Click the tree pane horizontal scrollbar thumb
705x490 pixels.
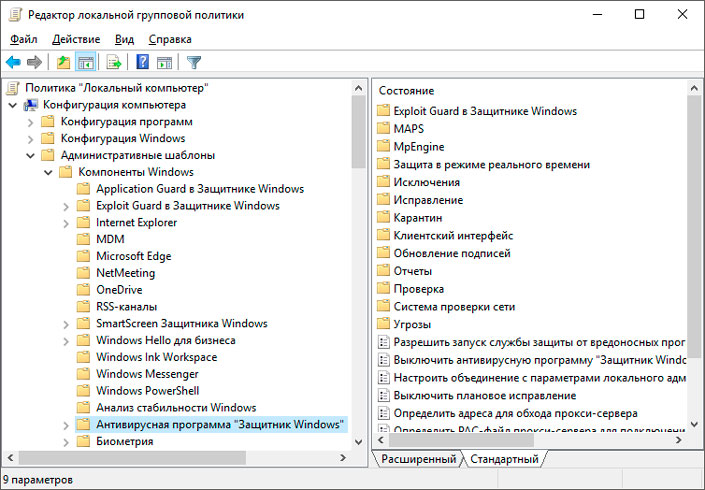point(132,458)
